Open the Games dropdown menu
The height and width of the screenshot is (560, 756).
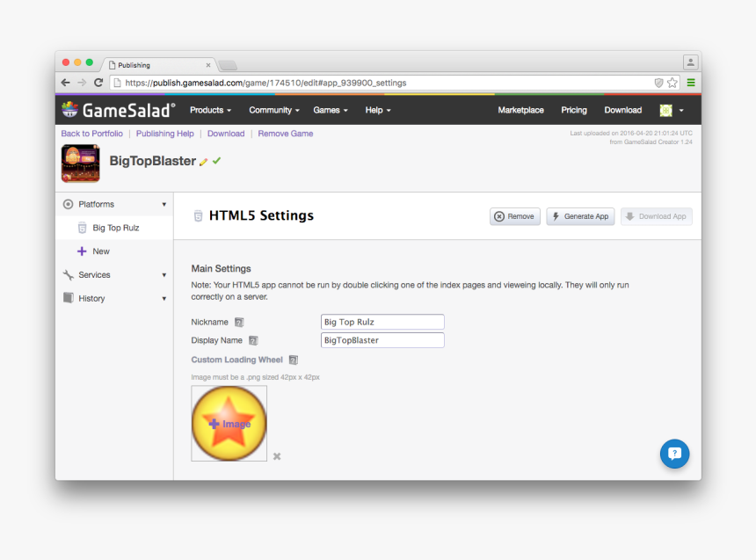[x=331, y=111]
